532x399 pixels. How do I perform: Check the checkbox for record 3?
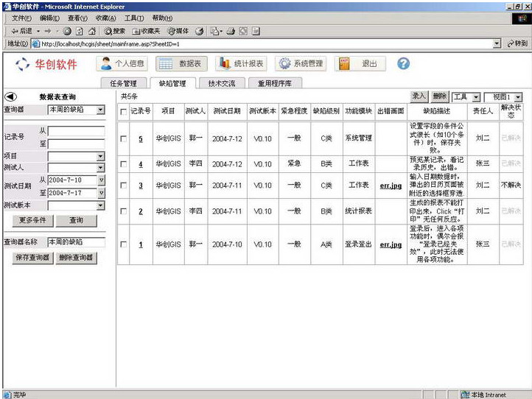[124, 186]
